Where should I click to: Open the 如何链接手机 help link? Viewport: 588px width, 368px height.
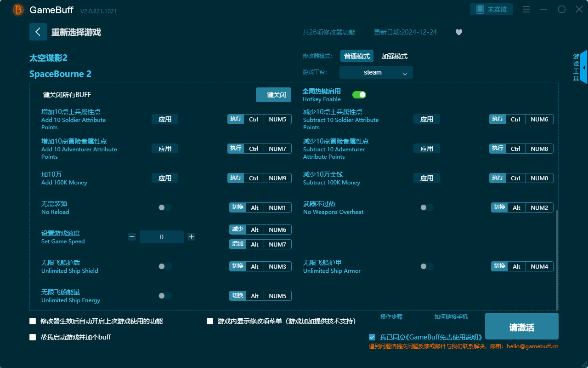pyautogui.click(x=451, y=317)
